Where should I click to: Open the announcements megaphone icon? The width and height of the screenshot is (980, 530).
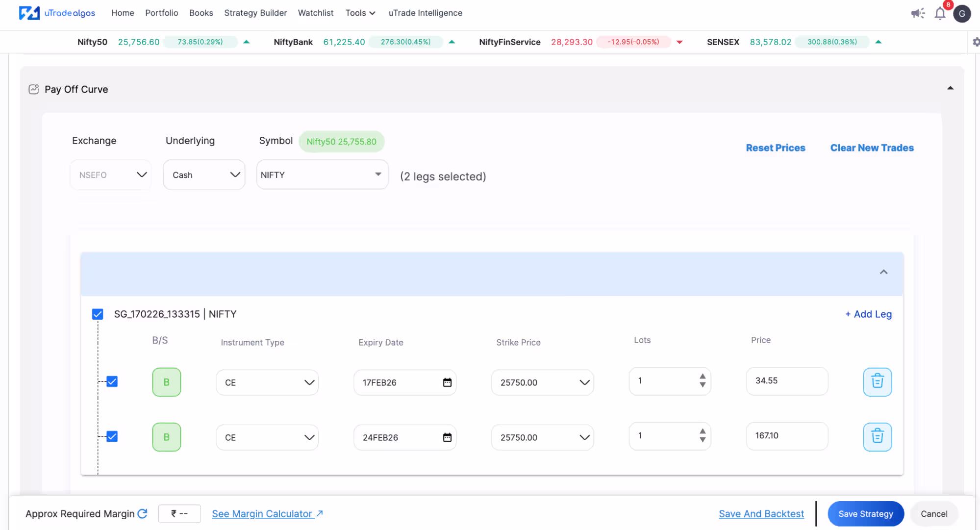917,13
